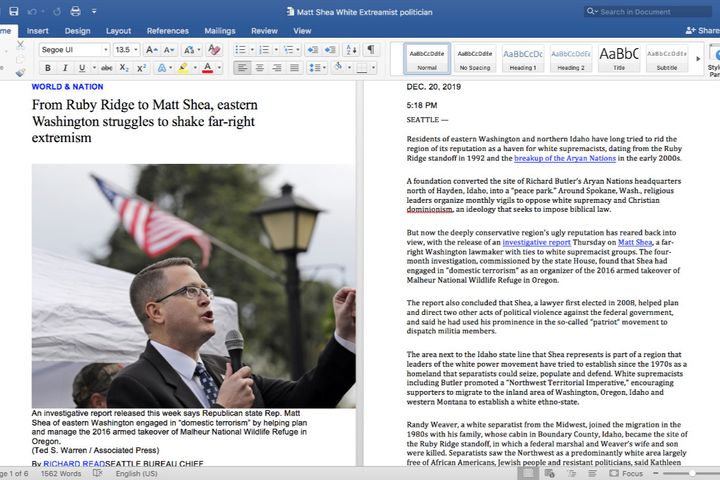
Task: Click the Borders icon
Action: click(x=362, y=68)
